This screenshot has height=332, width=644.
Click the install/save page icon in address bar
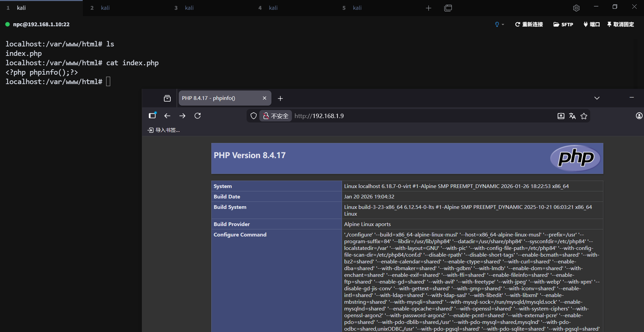[x=561, y=116]
